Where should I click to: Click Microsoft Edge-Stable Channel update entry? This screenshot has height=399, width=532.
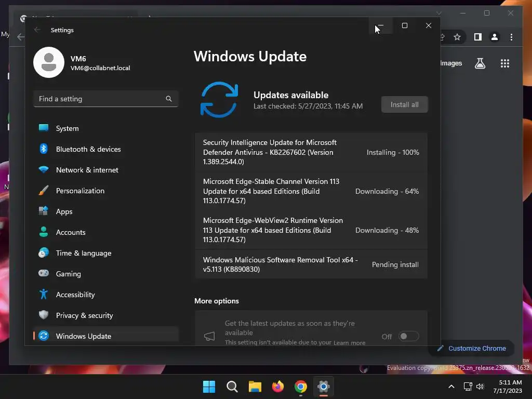311,191
